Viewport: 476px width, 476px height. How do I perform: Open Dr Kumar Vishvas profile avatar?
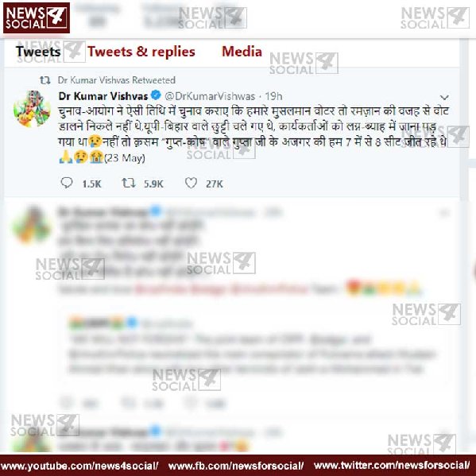tap(32, 109)
